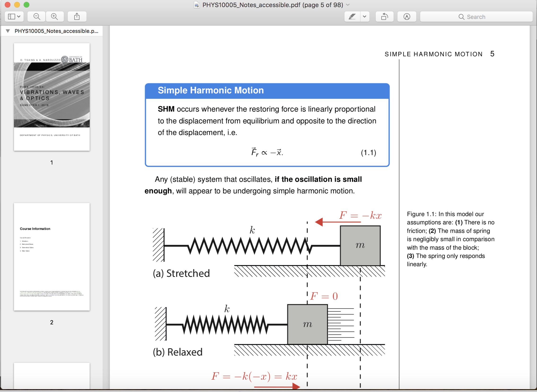Select the partially visible page 3 thumbnail

tap(52, 376)
